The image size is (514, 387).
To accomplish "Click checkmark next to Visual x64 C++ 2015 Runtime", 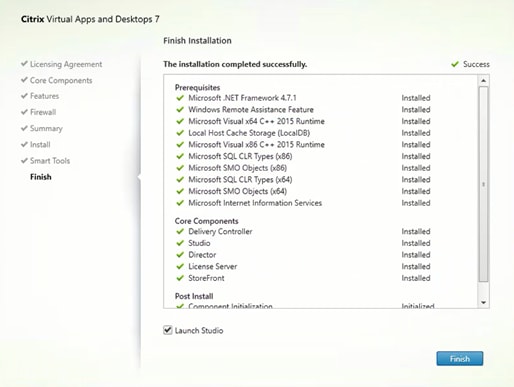I will pyautogui.click(x=180, y=121).
